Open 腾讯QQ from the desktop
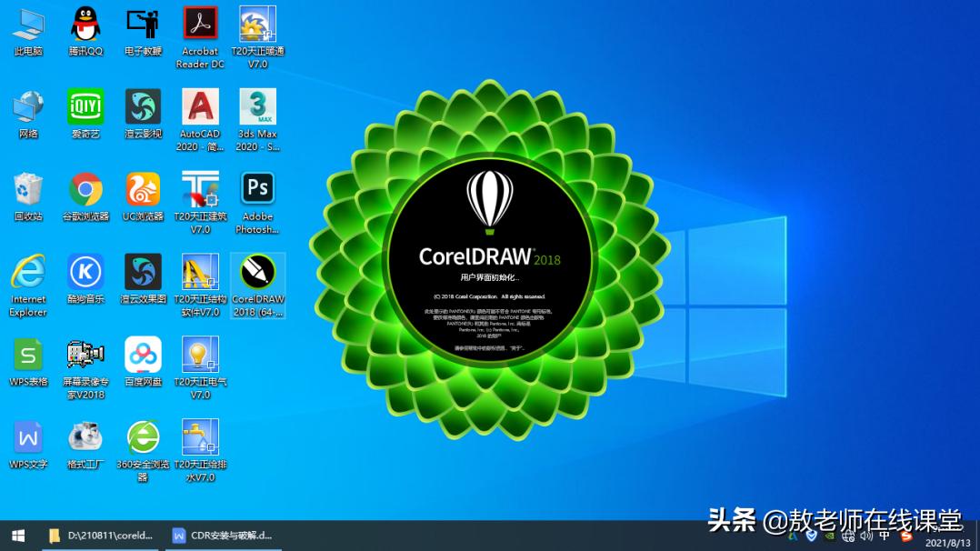 point(85,25)
